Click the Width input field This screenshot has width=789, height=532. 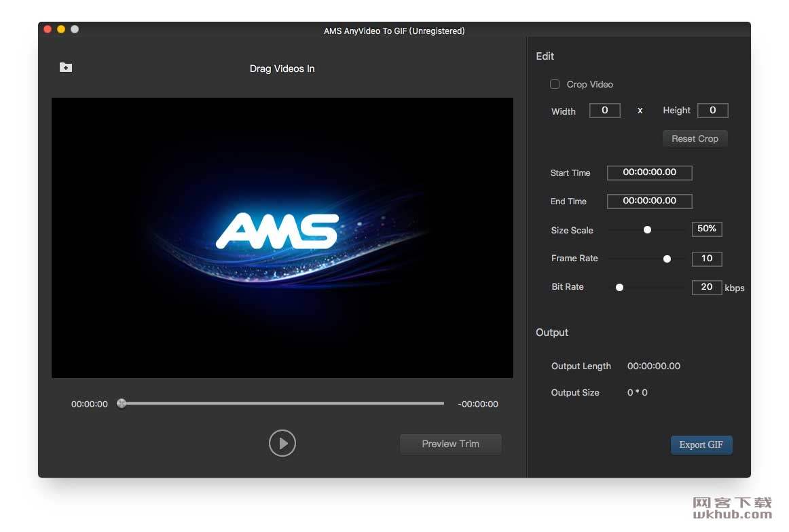(x=604, y=111)
